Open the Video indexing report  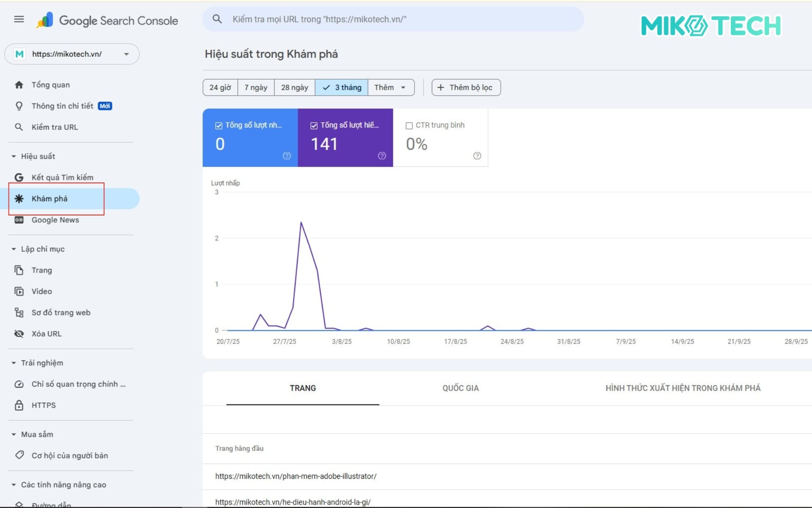[41, 291]
